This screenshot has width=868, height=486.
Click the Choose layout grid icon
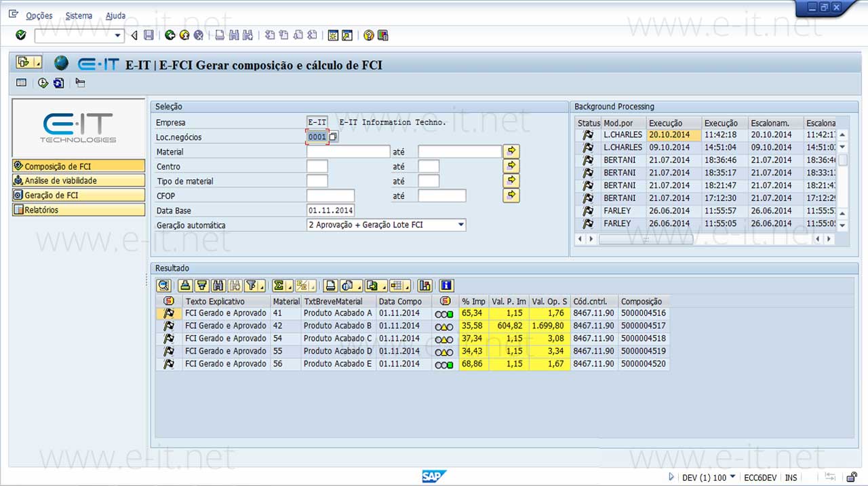[399, 286]
